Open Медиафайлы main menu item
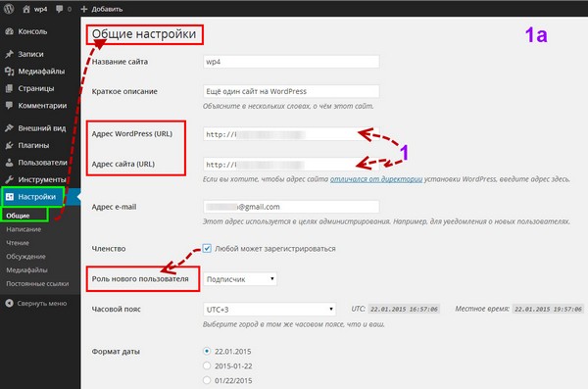 [41, 72]
